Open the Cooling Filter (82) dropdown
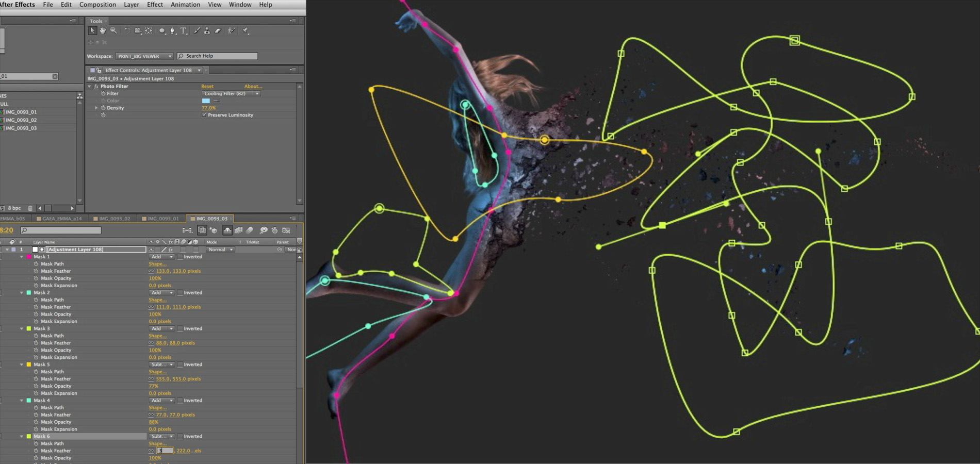Screen dimensions: 980x464 (231, 94)
